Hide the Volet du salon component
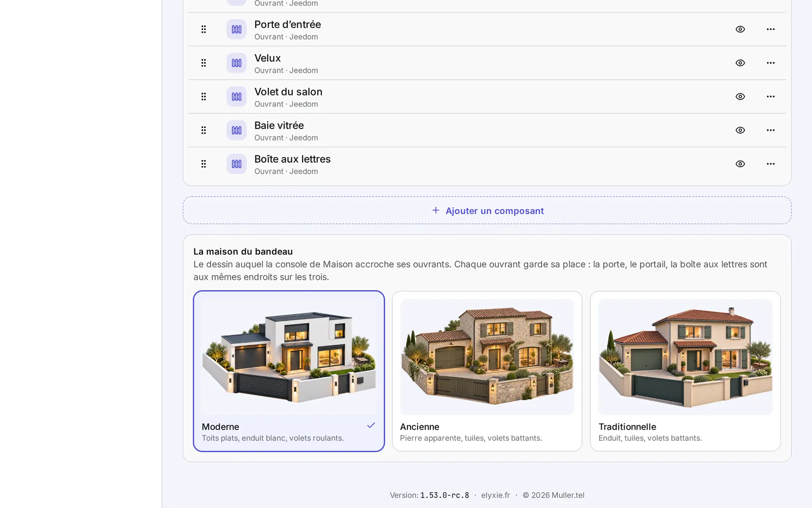812x508 pixels. click(740, 97)
